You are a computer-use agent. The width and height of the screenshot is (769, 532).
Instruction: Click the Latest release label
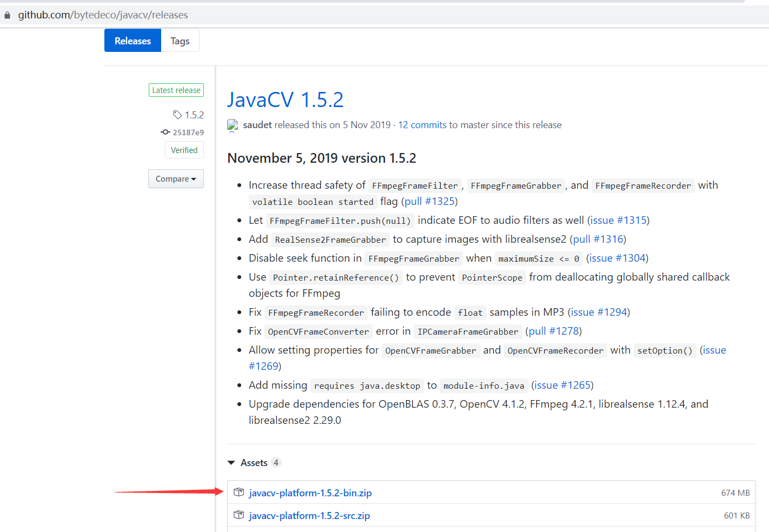[x=176, y=90]
